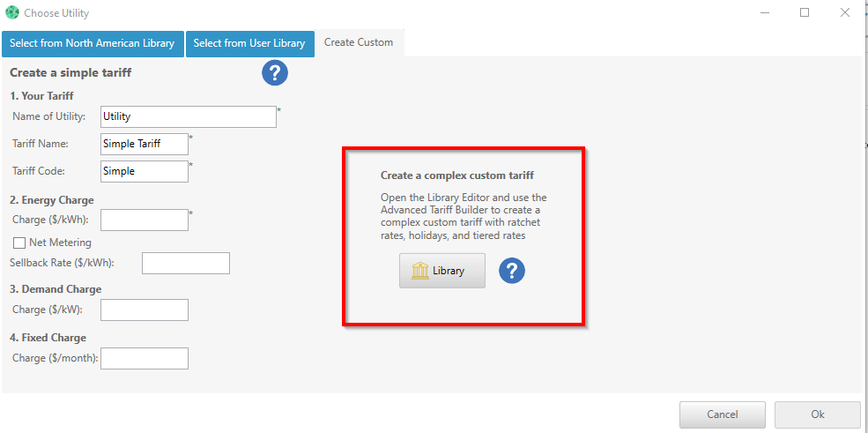Minimize the Choose Utility window
The height and width of the screenshot is (433, 868).
click(x=765, y=12)
